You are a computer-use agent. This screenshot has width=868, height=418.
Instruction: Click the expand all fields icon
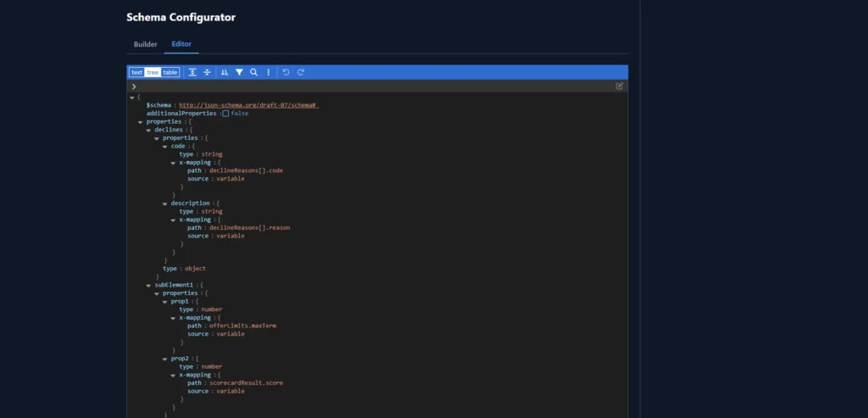click(x=192, y=73)
